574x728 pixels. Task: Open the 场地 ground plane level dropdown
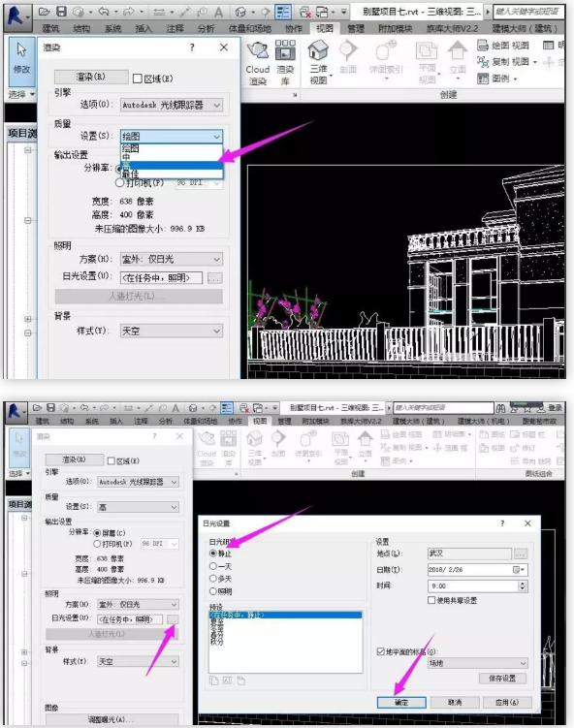[x=477, y=663]
